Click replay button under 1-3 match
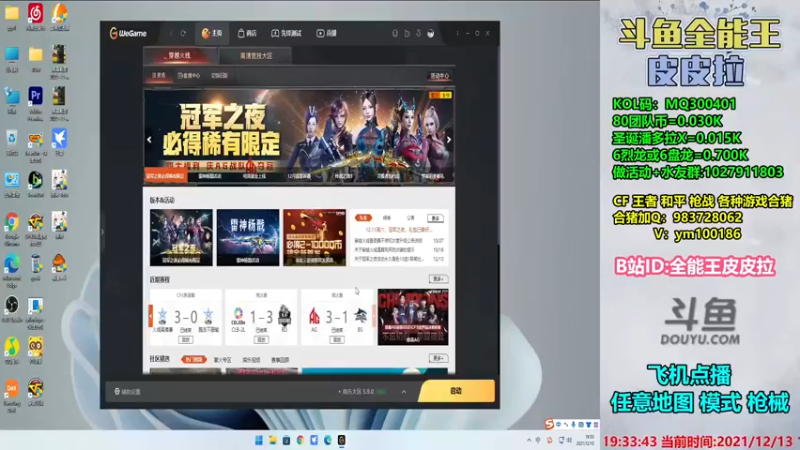800x450 pixels. (x=261, y=339)
